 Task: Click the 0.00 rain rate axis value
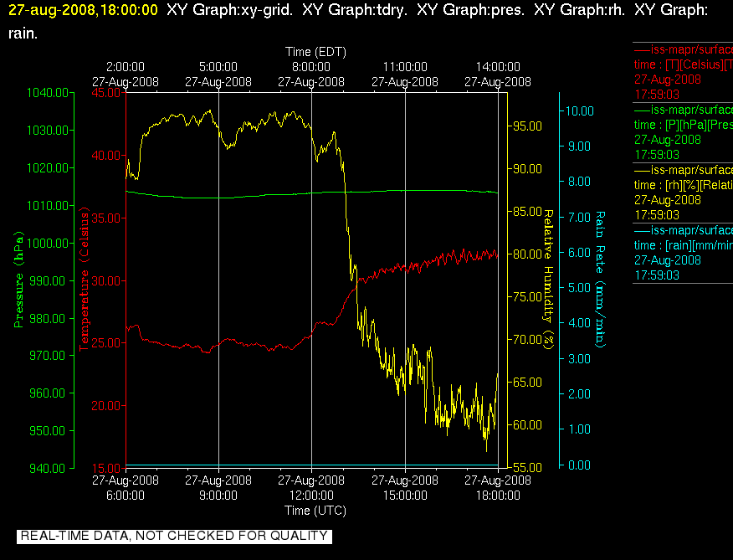(580, 465)
